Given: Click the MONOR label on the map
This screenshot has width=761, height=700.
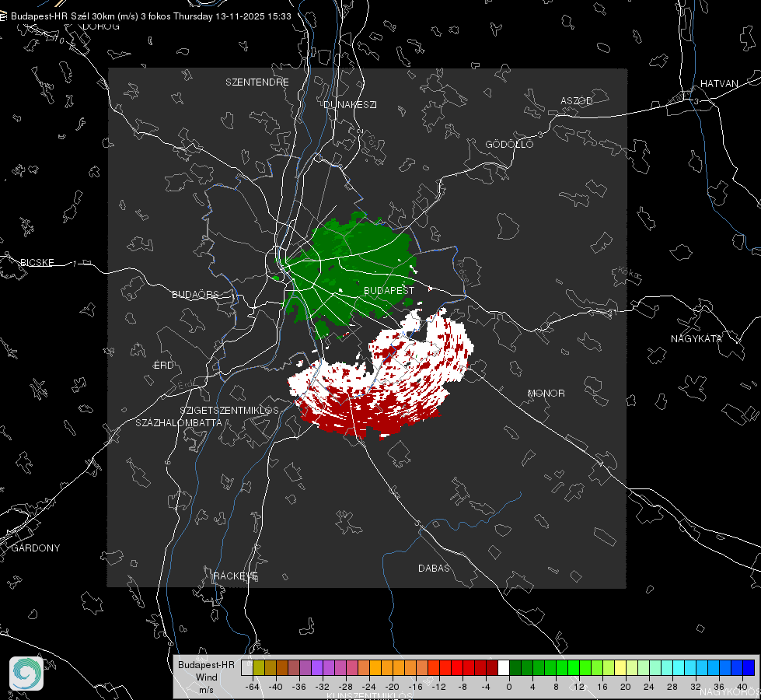Looking at the screenshot, I should pyautogui.click(x=546, y=393).
